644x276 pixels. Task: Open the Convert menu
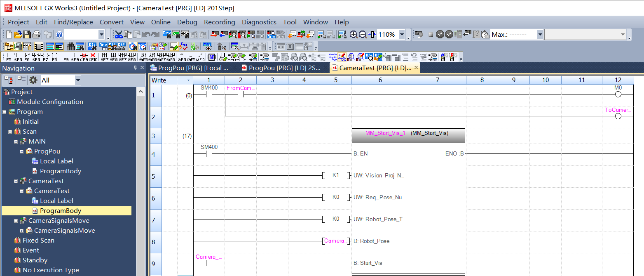tap(111, 22)
